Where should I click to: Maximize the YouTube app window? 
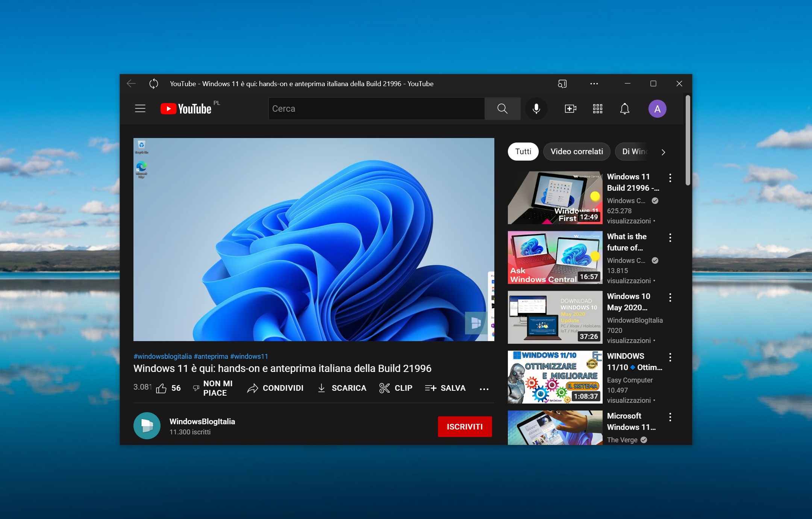[653, 83]
